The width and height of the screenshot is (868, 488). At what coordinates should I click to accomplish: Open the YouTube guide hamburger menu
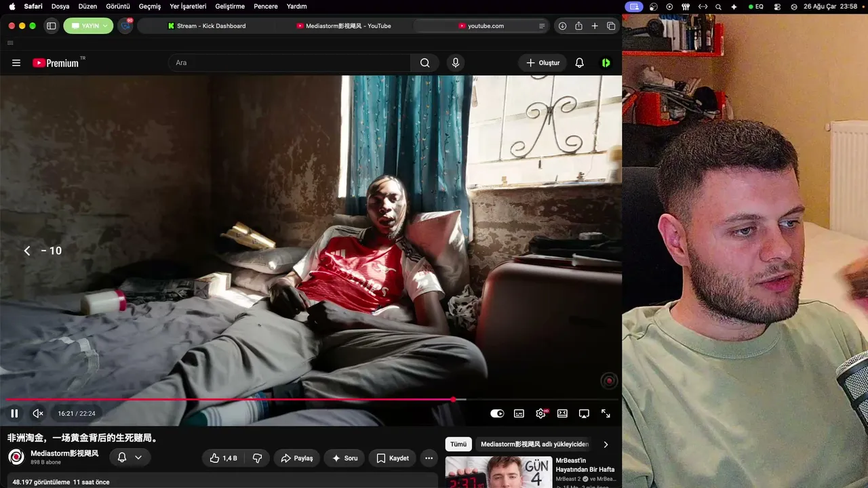point(16,63)
